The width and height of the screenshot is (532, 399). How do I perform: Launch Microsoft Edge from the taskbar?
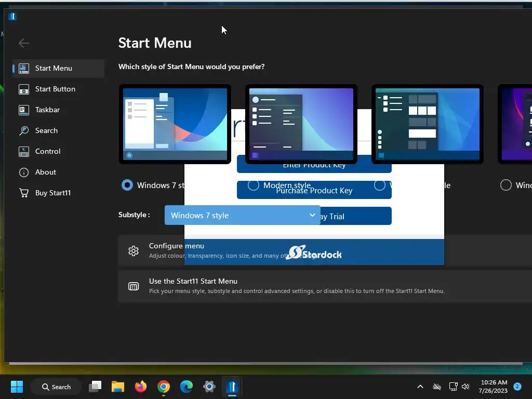click(x=187, y=387)
